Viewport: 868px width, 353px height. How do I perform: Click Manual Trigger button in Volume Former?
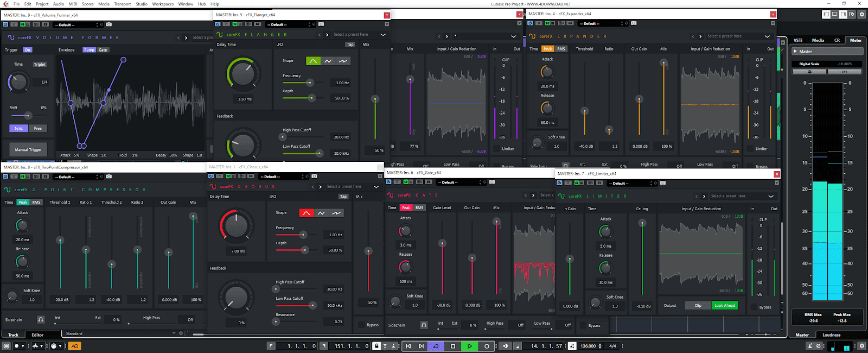pyautogui.click(x=28, y=149)
